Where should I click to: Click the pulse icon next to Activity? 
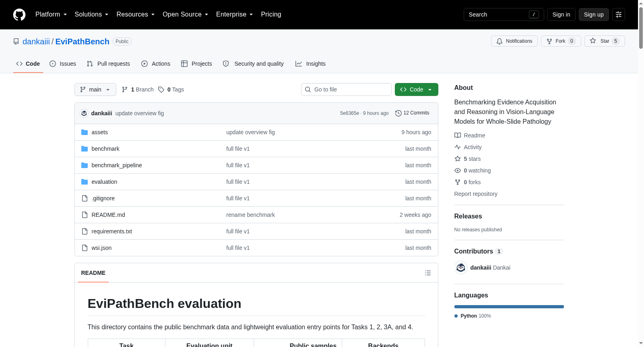[458, 147]
